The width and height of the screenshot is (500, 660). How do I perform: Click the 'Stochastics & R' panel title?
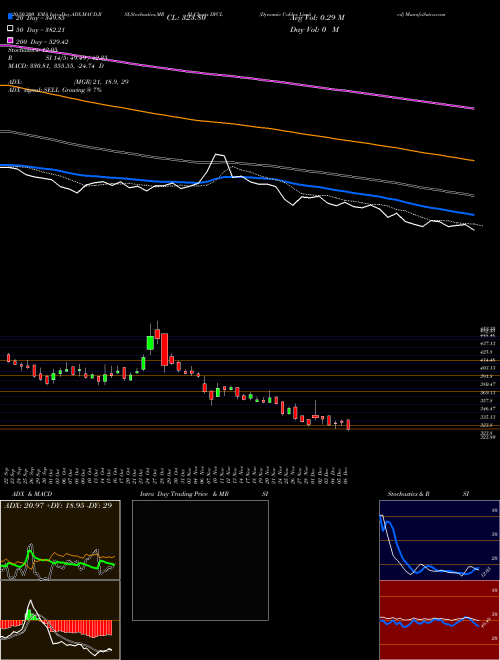(x=409, y=494)
